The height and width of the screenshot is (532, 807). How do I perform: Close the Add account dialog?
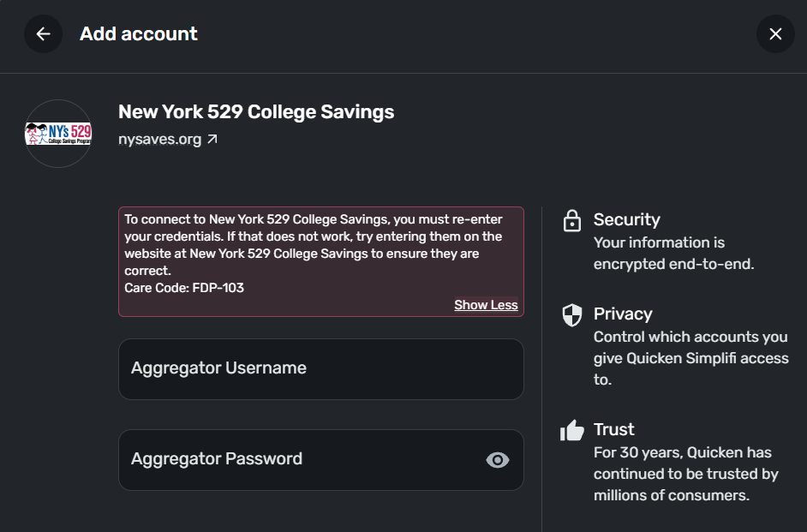pos(775,34)
